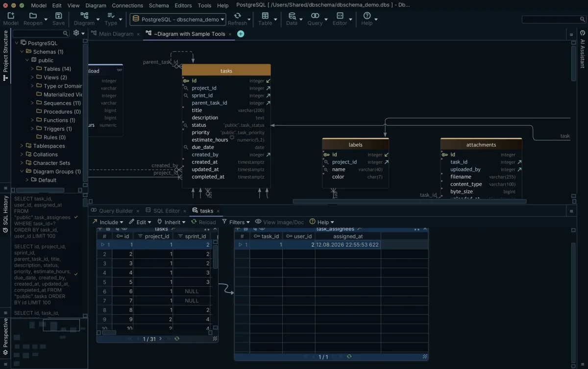Select the Triggers (1) tree item
Screen dimensions: 588x369
click(58, 129)
